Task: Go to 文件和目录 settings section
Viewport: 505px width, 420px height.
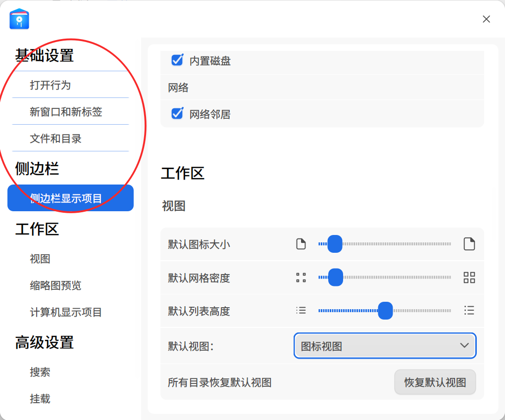Action: [70, 139]
